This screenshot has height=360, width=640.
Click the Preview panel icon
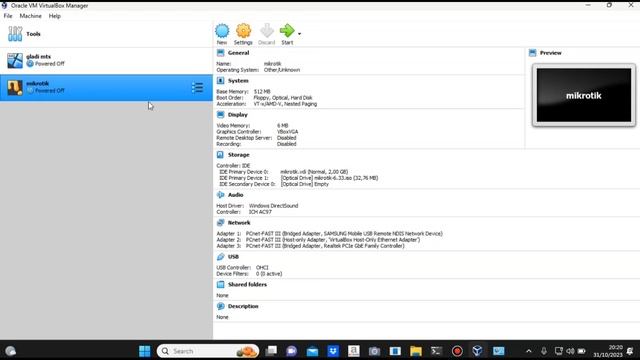532,53
